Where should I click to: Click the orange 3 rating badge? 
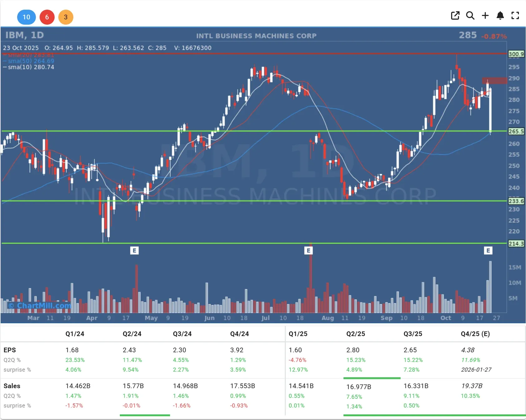[x=66, y=17]
